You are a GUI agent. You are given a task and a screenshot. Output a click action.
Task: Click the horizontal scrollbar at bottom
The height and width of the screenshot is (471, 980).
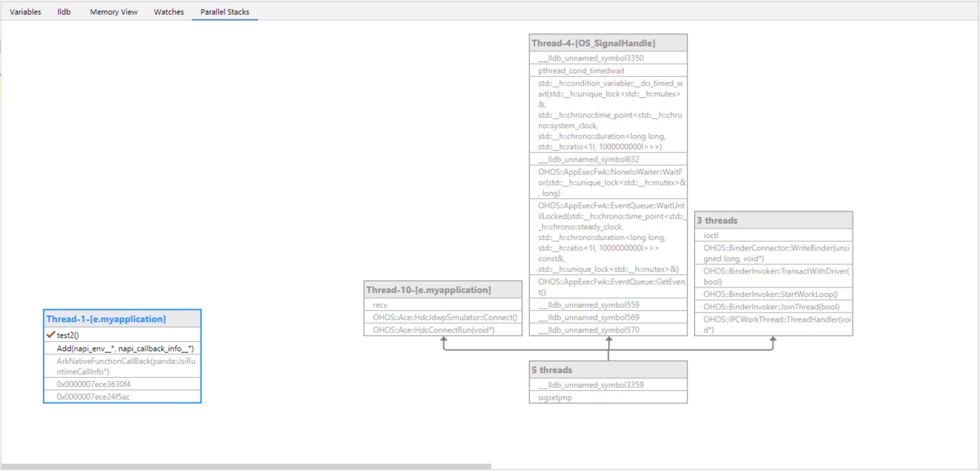pyautogui.click(x=245, y=467)
